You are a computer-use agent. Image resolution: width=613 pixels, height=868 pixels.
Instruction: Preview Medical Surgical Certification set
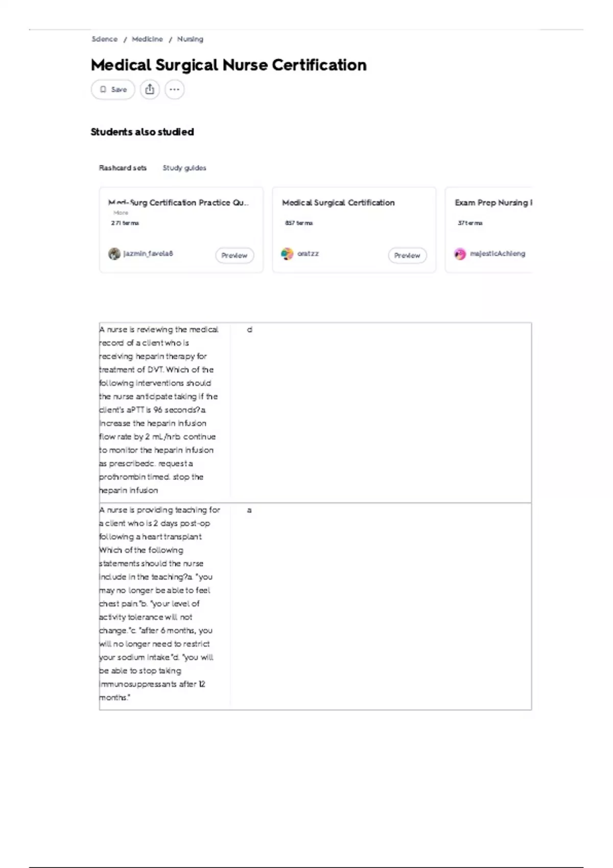coord(407,255)
